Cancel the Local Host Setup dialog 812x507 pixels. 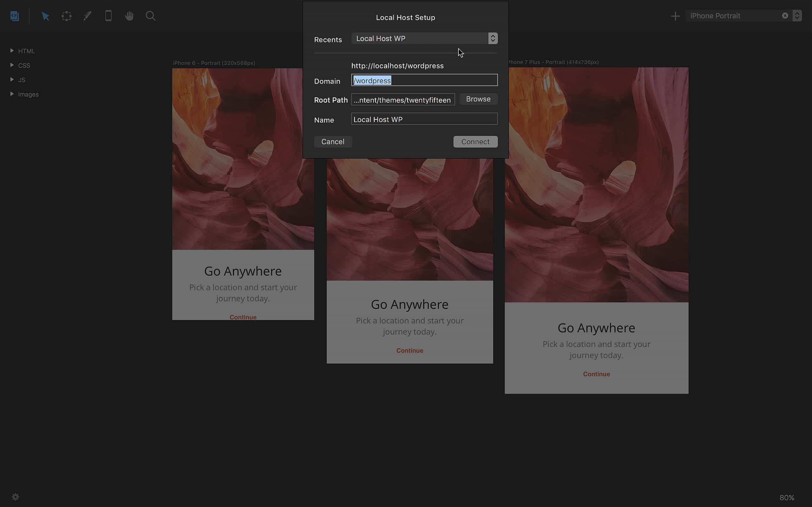pyautogui.click(x=332, y=142)
